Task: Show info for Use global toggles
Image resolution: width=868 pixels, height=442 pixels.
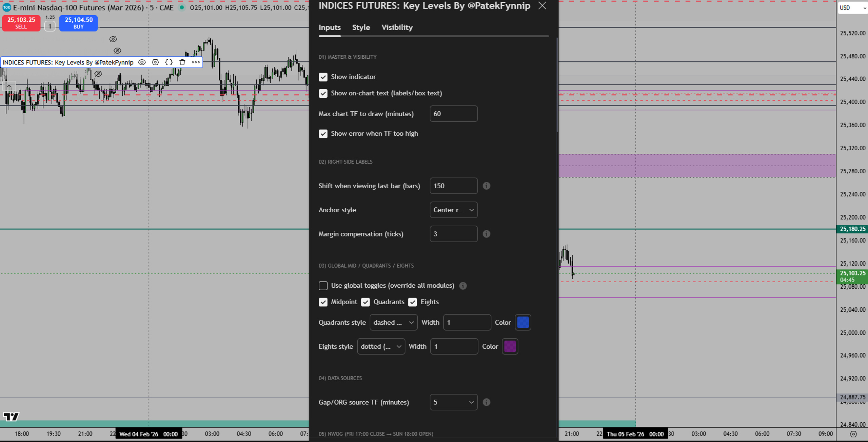Action: tap(463, 286)
